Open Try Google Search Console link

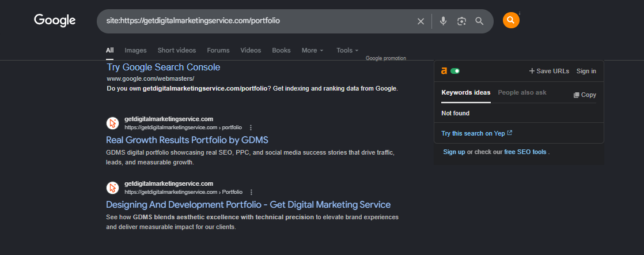pos(164,67)
